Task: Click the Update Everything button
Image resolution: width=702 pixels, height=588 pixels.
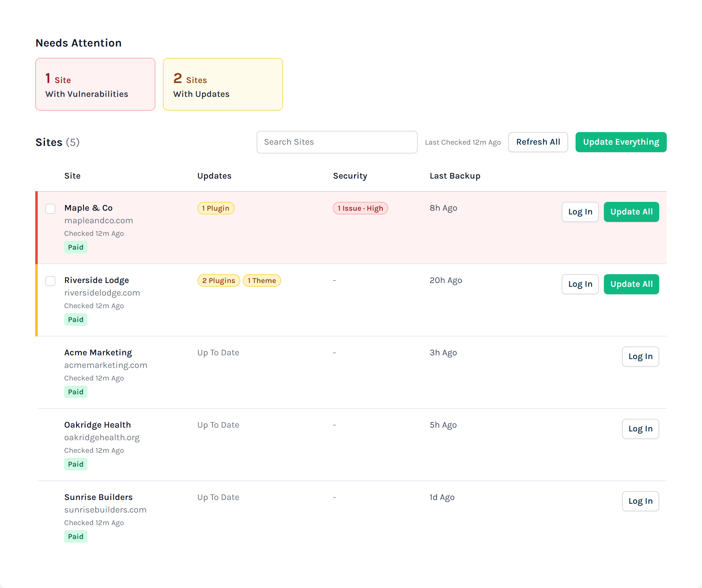Action: coord(621,142)
